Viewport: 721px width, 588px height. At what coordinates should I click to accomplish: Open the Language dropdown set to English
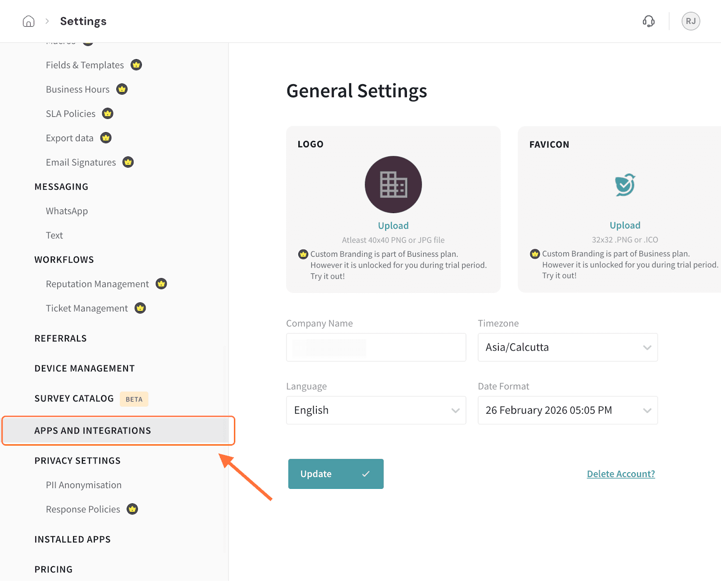tap(376, 410)
